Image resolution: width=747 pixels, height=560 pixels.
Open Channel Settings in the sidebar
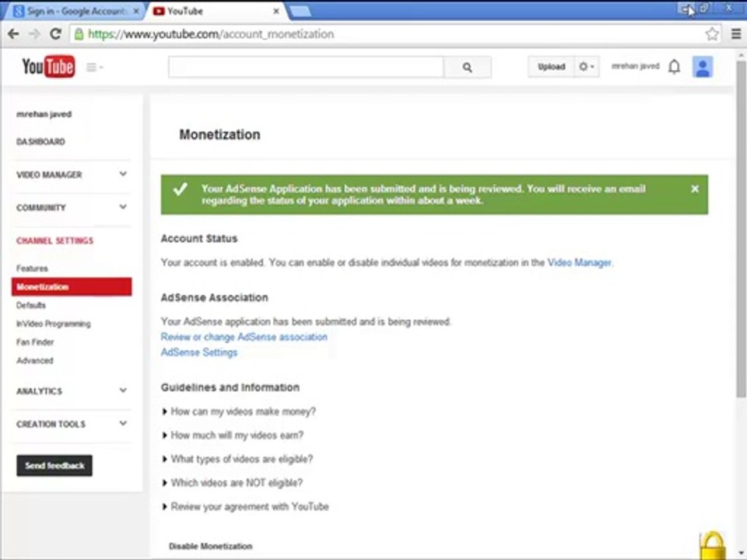coord(54,240)
